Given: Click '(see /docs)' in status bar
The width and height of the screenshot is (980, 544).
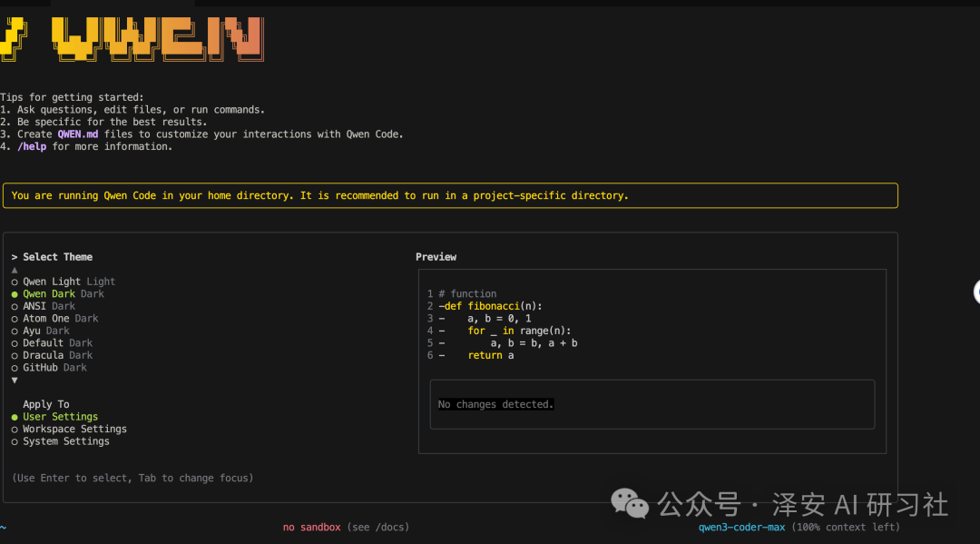Looking at the screenshot, I should point(378,527).
